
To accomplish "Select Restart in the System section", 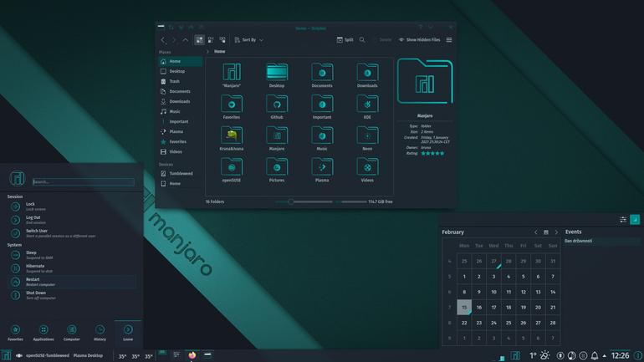I will (72, 282).
